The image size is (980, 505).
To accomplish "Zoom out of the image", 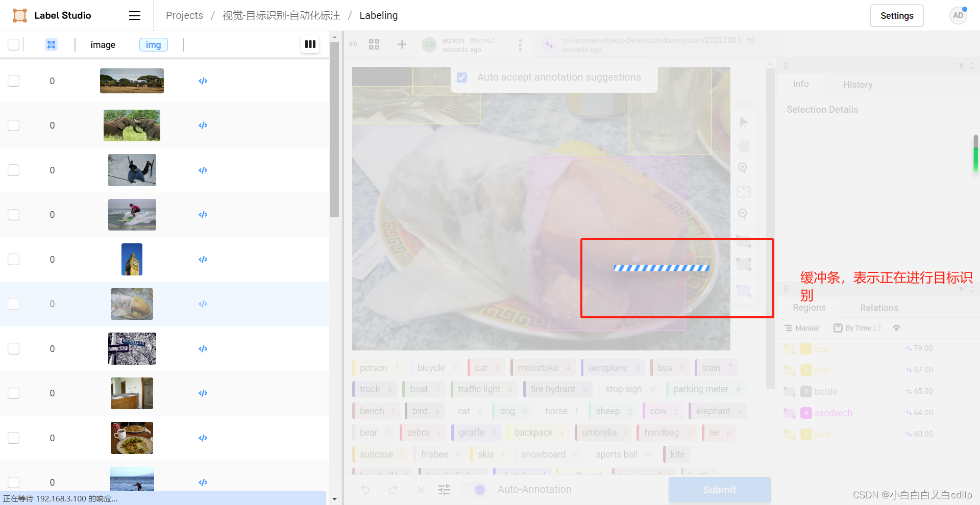I will coord(743,214).
